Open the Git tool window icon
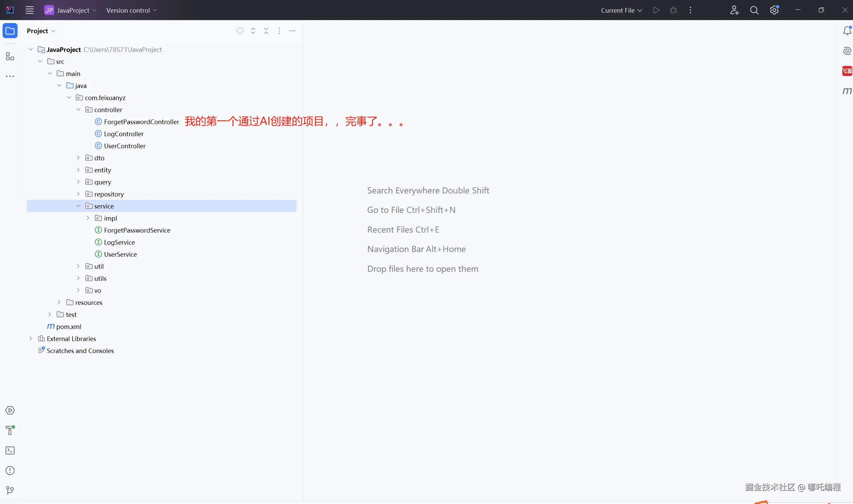Image resolution: width=853 pixels, height=504 pixels. point(10,490)
